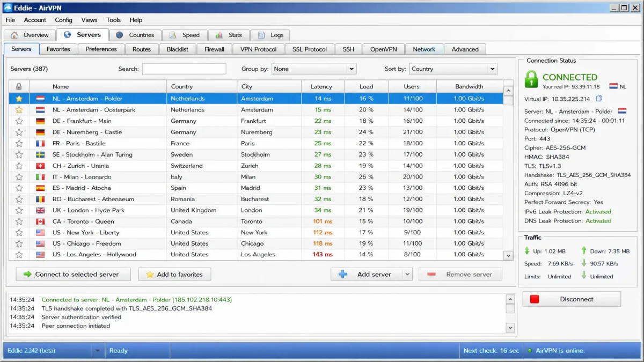
Task: Click Connect to selected server button
Action: pyautogui.click(x=74, y=274)
